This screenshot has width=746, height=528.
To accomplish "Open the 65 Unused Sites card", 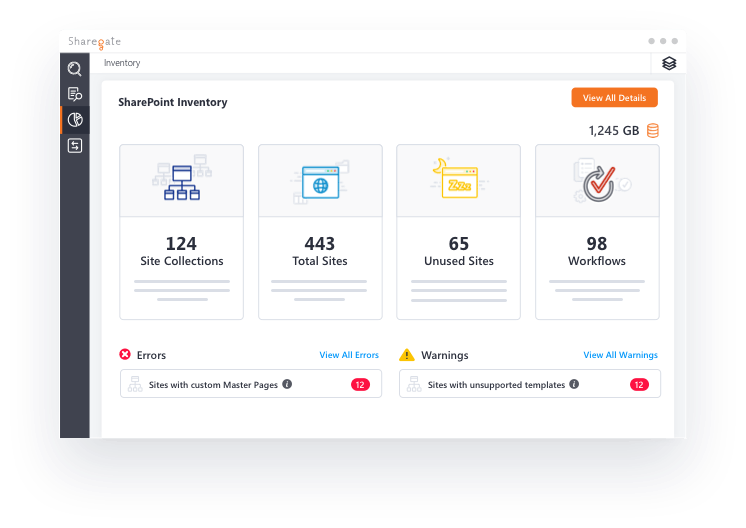I will pos(459,232).
